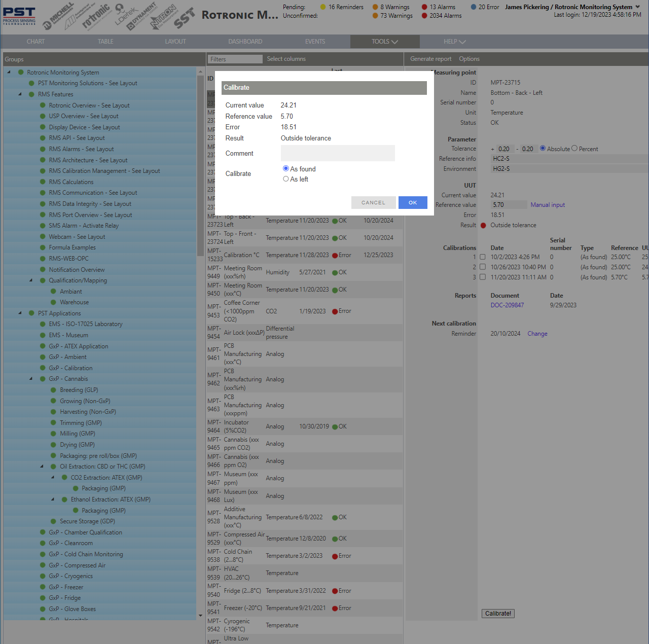Check calibration 2 dated 10/26/2023
This screenshot has height=644, width=649.
pyautogui.click(x=483, y=267)
